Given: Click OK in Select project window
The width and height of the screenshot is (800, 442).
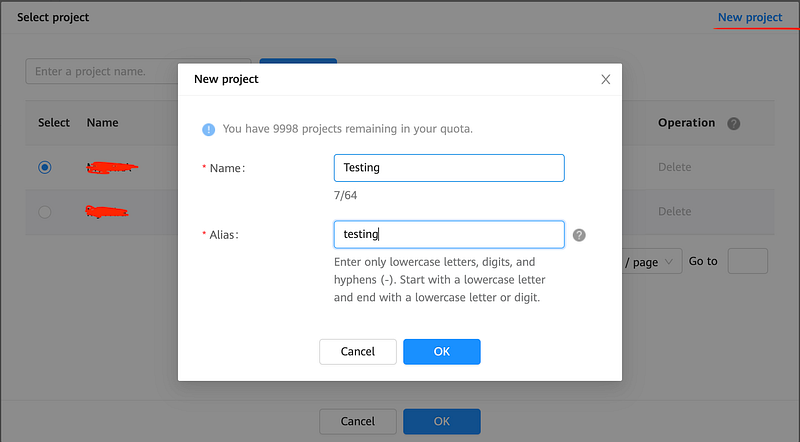Looking at the screenshot, I should 442,422.
